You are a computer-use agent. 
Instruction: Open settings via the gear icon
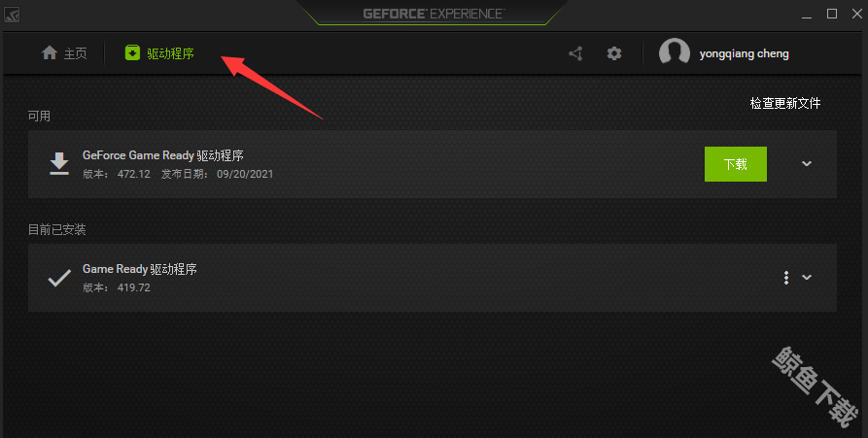click(x=614, y=53)
